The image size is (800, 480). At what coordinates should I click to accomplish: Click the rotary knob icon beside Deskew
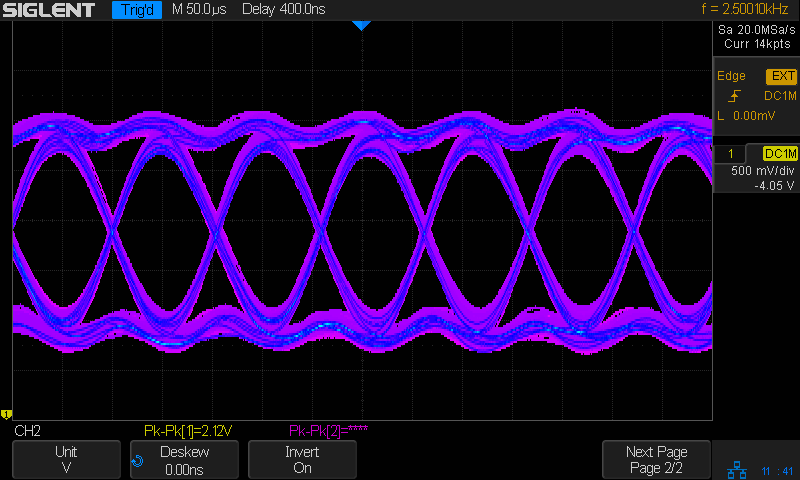(x=138, y=461)
